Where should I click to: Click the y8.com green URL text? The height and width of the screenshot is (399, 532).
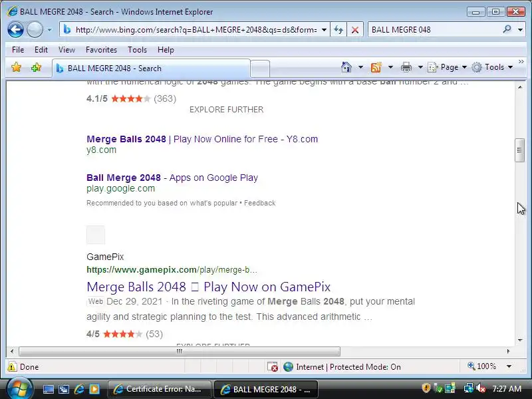[x=102, y=150]
